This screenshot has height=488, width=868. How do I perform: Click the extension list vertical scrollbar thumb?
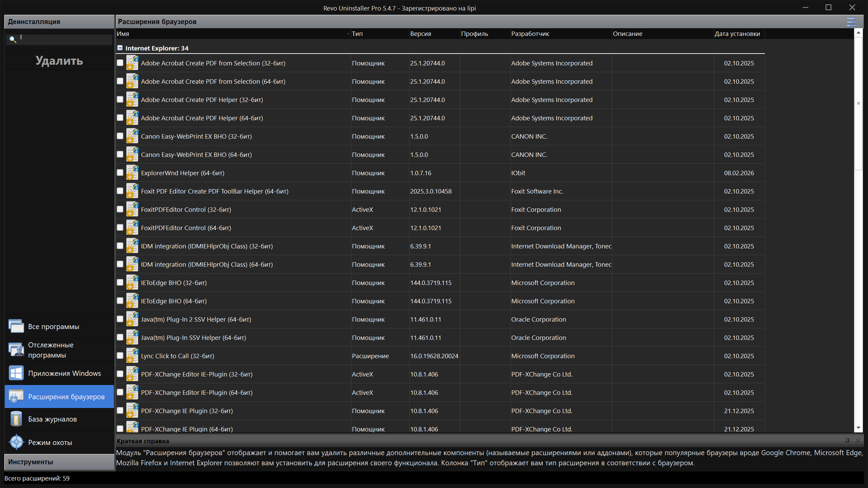coord(858,103)
